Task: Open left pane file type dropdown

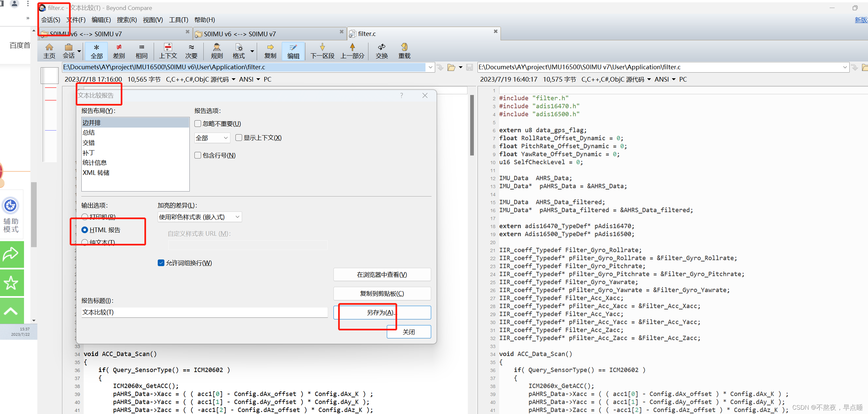Action: (x=233, y=79)
